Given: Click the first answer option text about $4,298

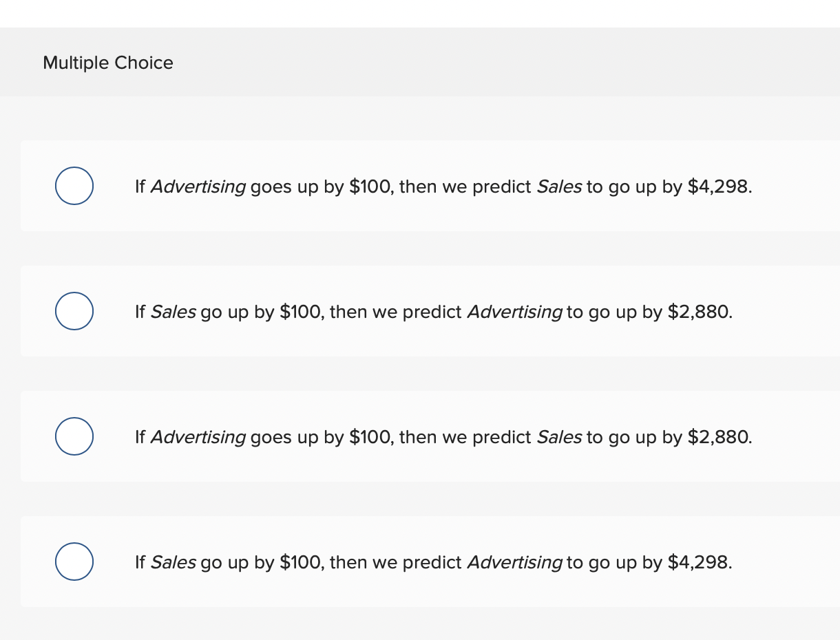Looking at the screenshot, I should (x=443, y=187).
